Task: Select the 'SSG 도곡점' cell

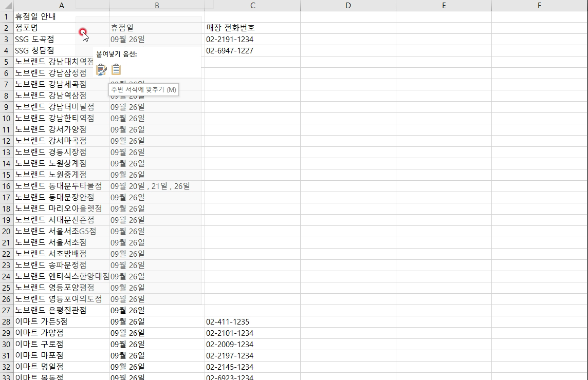Action: click(x=62, y=40)
